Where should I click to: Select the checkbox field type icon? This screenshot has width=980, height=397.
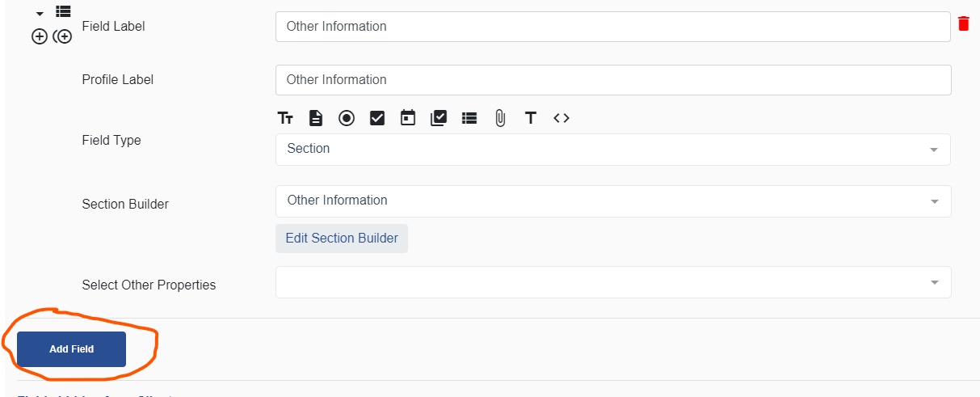[377, 118]
